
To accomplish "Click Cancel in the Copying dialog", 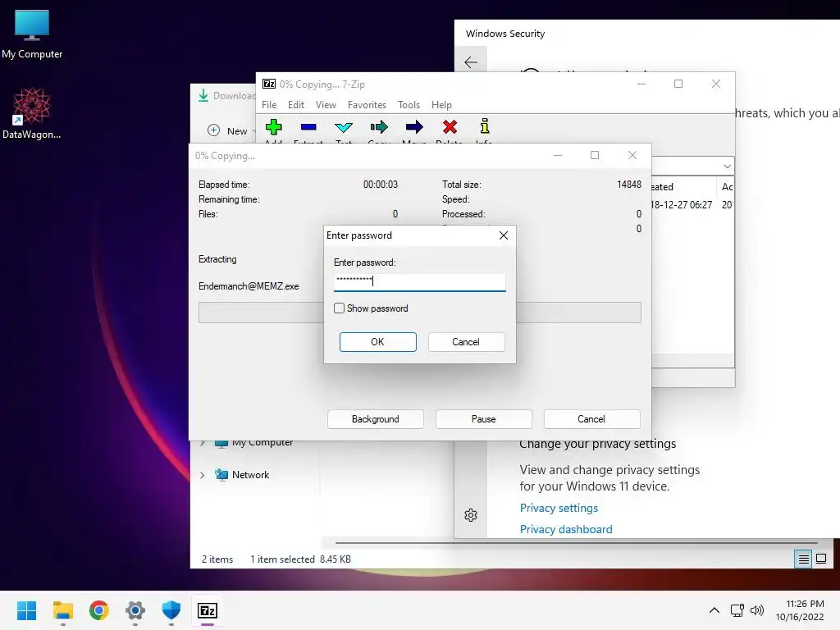I will (591, 419).
